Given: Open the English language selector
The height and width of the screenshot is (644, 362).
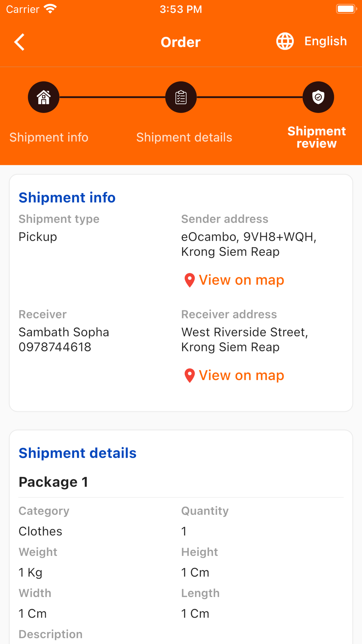Looking at the screenshot, I should [x=325, y=41].
